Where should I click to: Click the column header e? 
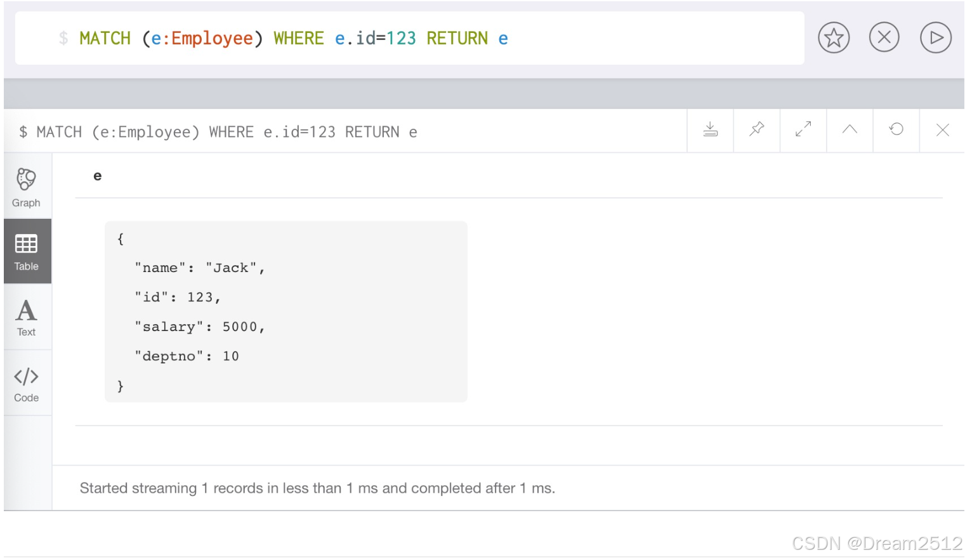[x=98, y=176]
